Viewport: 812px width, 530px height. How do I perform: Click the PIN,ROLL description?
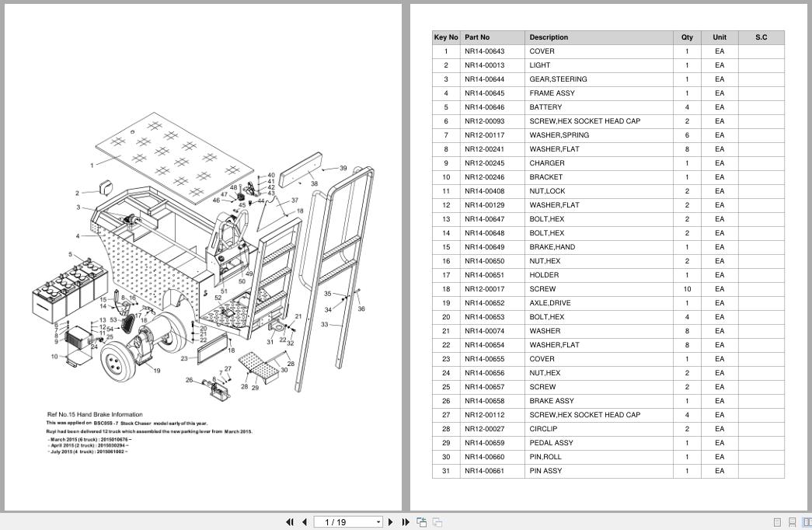pos(545,457)
